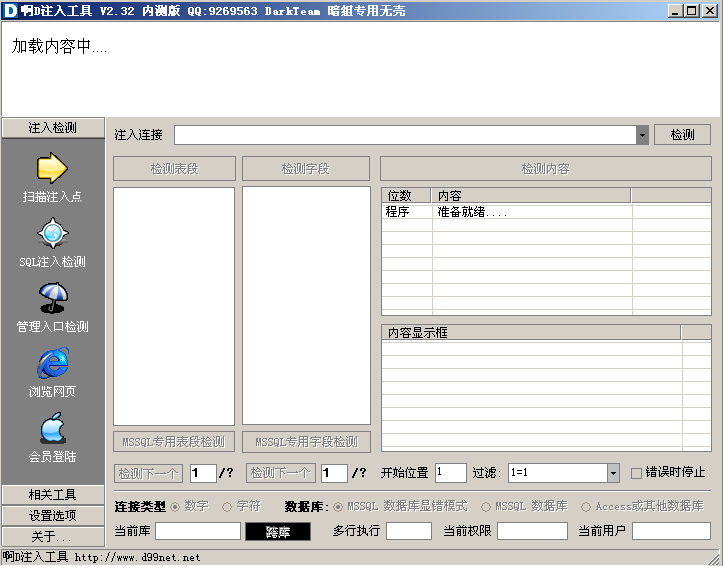Click the 加载内容中.... text in top pane
The height and width of the screenshot is (566, 723).
[x=59, y=46]
